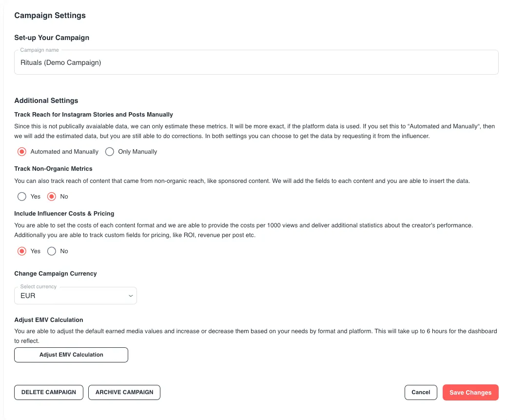507x420 pixels.
Task: Open the Select currency dropdown showing EUR
Action: (x=76, y=296)
